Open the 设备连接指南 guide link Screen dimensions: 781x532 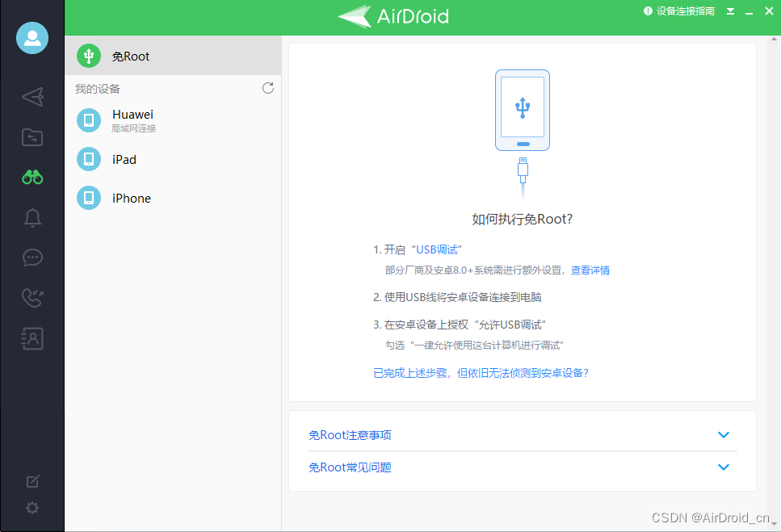[686, 11]
